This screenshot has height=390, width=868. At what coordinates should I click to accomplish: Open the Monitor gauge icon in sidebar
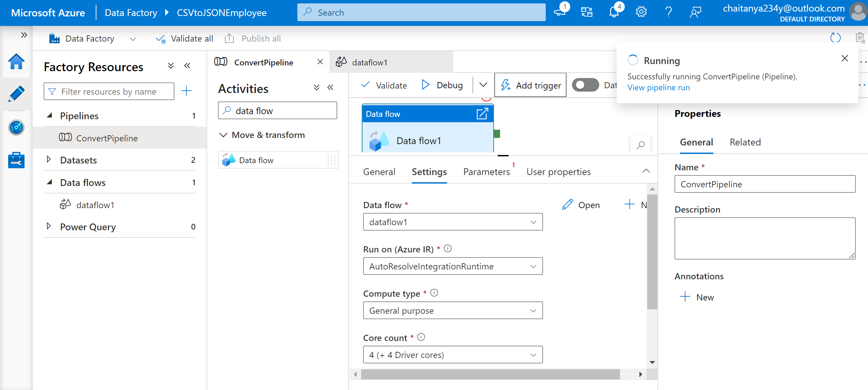(16, 127)
